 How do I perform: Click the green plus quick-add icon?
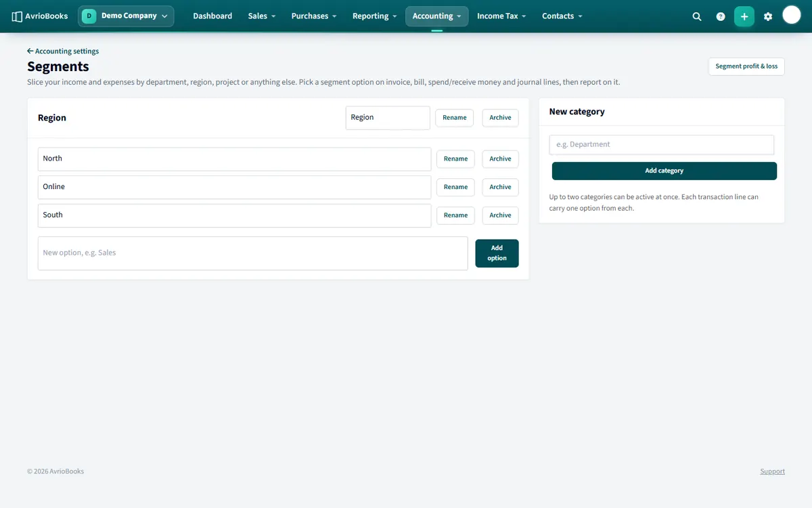point(744,16)
